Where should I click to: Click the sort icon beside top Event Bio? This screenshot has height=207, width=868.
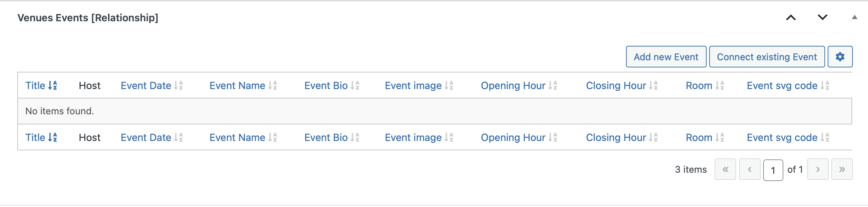point(355,85)
